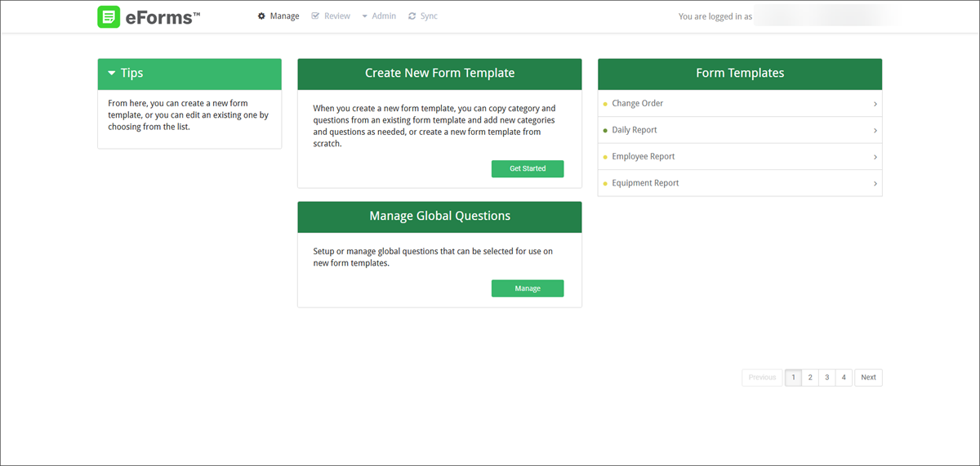Screen dimensions: 980x466
Task: Click the green dot beside Daily Report
Action: pyautogui.click(x=605, y=130)
